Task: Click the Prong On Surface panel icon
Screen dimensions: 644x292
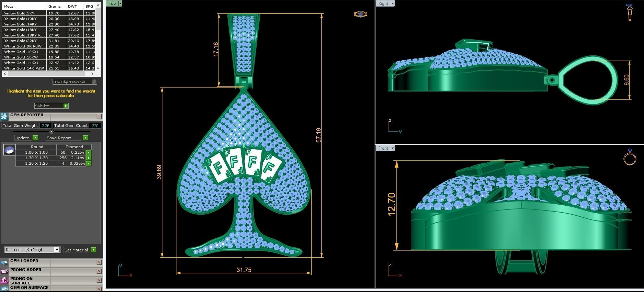Action: point(4,280)
